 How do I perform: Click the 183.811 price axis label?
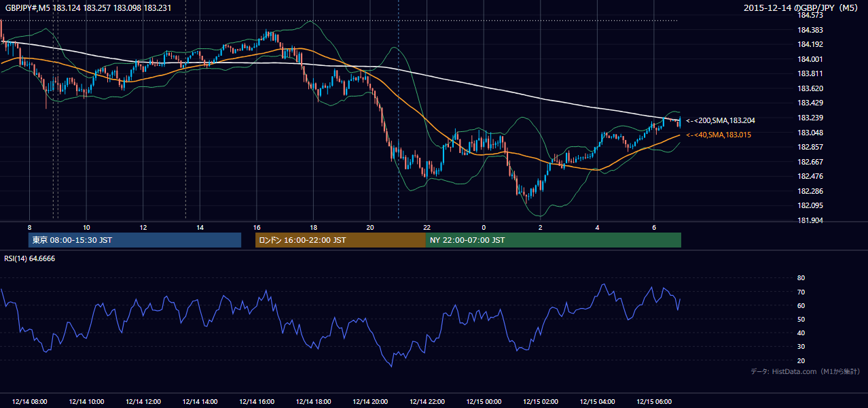(x=810, y=73)
